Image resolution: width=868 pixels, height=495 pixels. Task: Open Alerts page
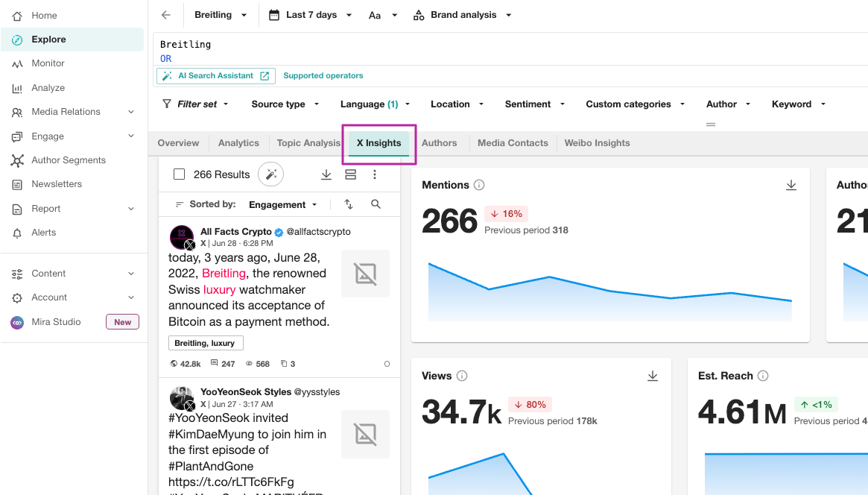click(x=44, y=233)
